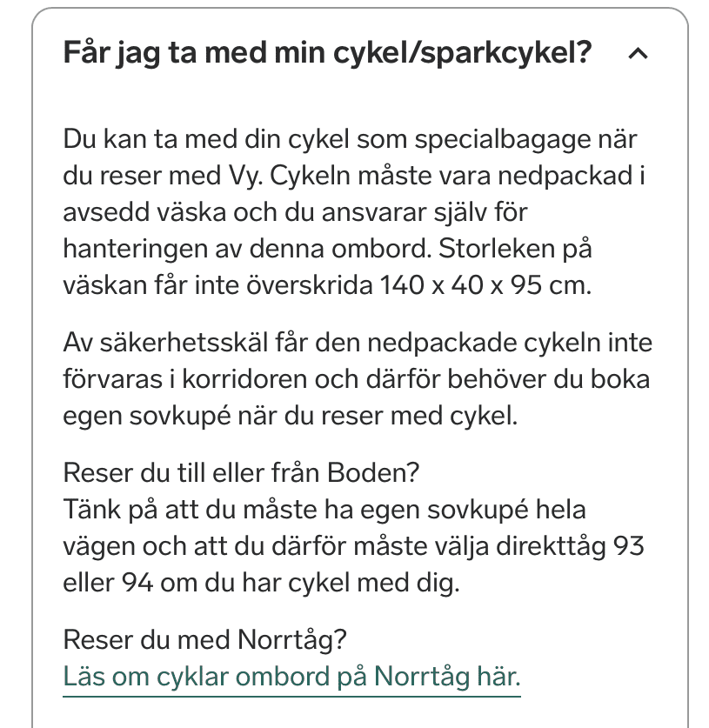709x728 pixels.
Task: Click the "Reser du till eller från Boden?" line
Action: coord(241,474)
